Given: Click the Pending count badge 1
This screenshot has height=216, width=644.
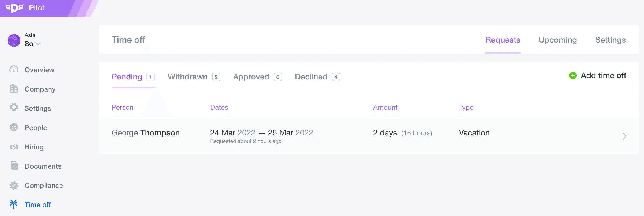Looking at the screenshot, I should tap(150, 77).
